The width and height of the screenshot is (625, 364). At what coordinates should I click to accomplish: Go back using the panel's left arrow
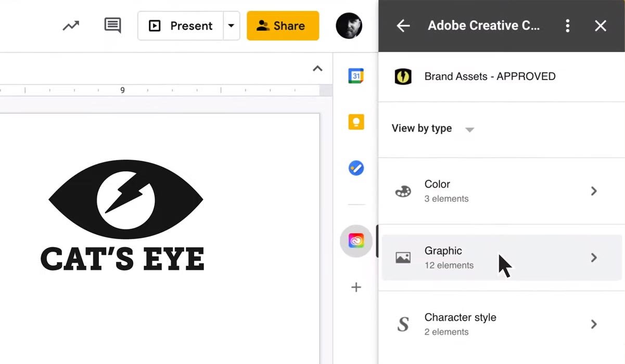tap(403, 25)
